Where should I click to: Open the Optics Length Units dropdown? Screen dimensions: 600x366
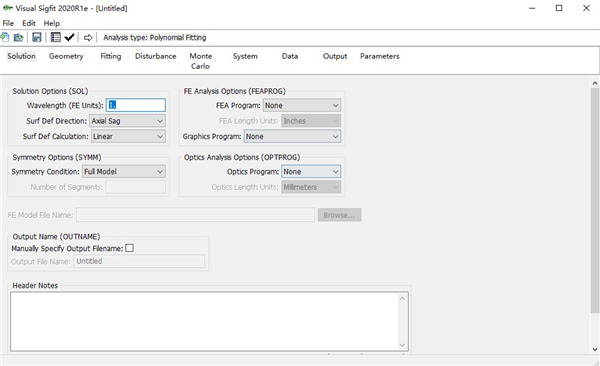[311, 187]
